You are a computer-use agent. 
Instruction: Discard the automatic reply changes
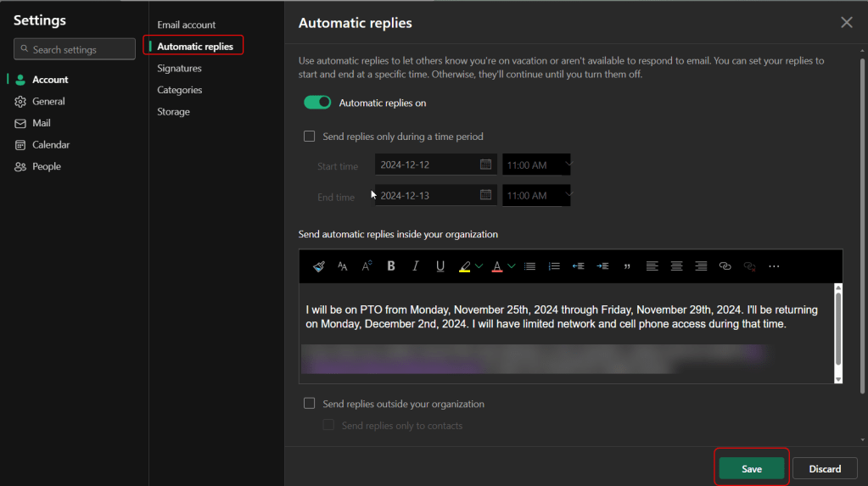[824, 468]
